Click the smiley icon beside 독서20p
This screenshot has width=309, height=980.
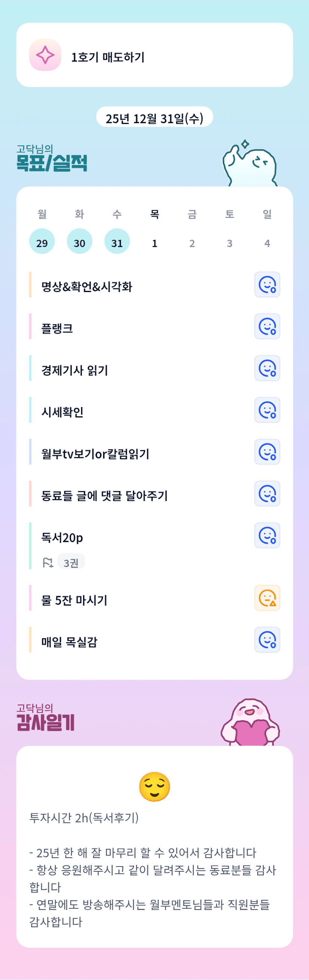[267, 536]
